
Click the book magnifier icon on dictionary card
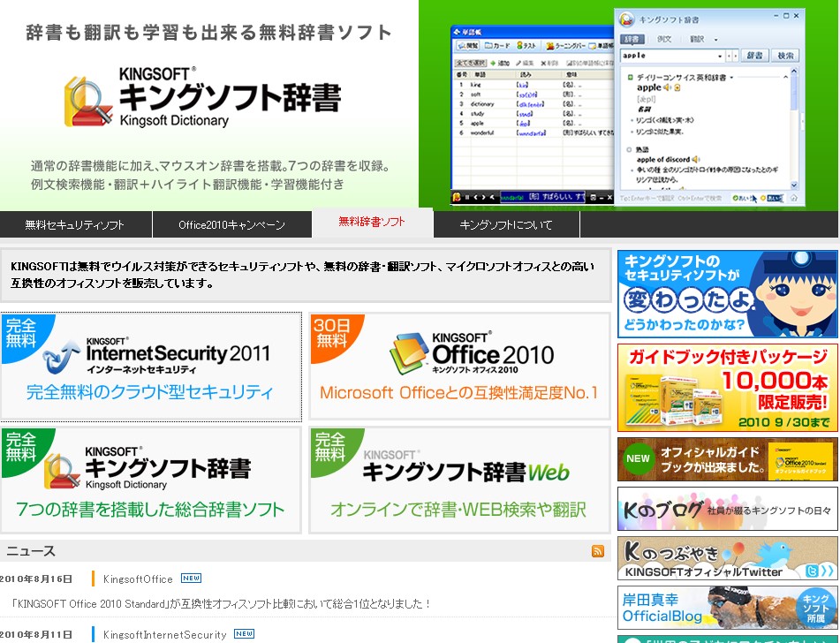point(62,471)
